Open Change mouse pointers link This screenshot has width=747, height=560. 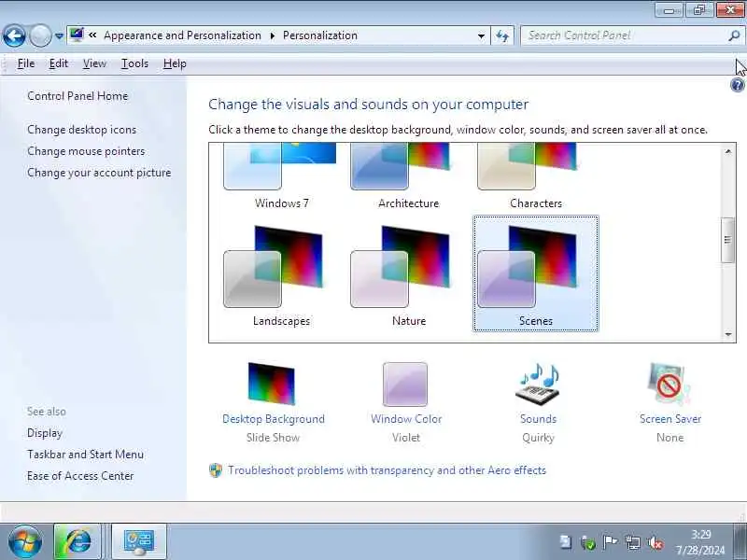click(x=86, y=151)
